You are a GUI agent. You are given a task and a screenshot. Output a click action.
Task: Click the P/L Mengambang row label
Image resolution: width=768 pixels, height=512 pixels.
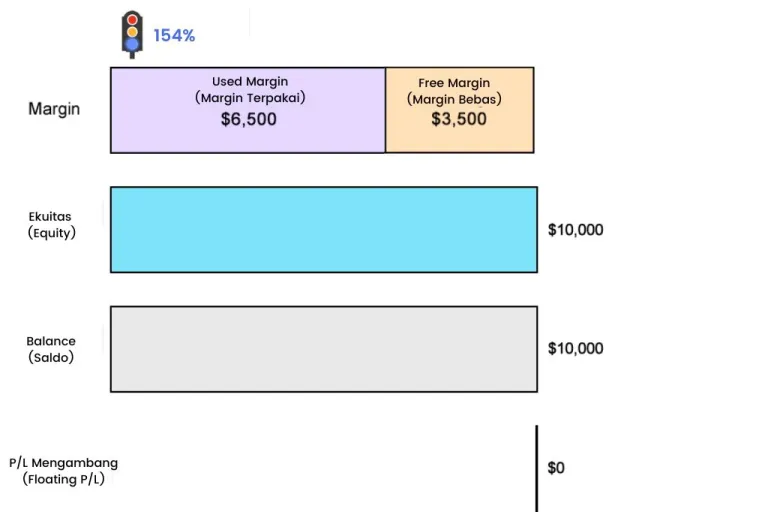click(x=64, y=463)
